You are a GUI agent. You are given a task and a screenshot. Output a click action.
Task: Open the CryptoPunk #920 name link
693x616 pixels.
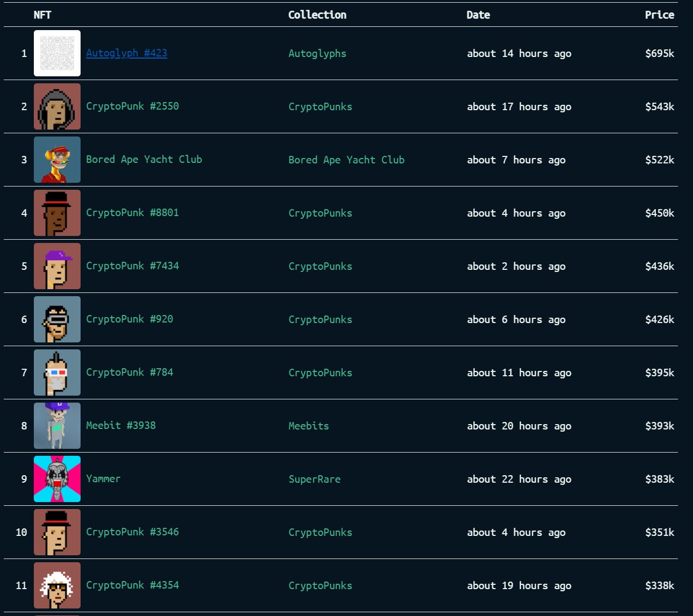[129, 319]
